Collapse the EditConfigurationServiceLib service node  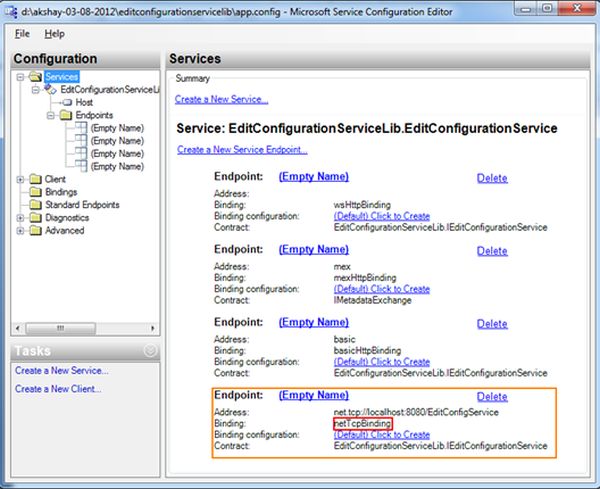coord(36,90)
